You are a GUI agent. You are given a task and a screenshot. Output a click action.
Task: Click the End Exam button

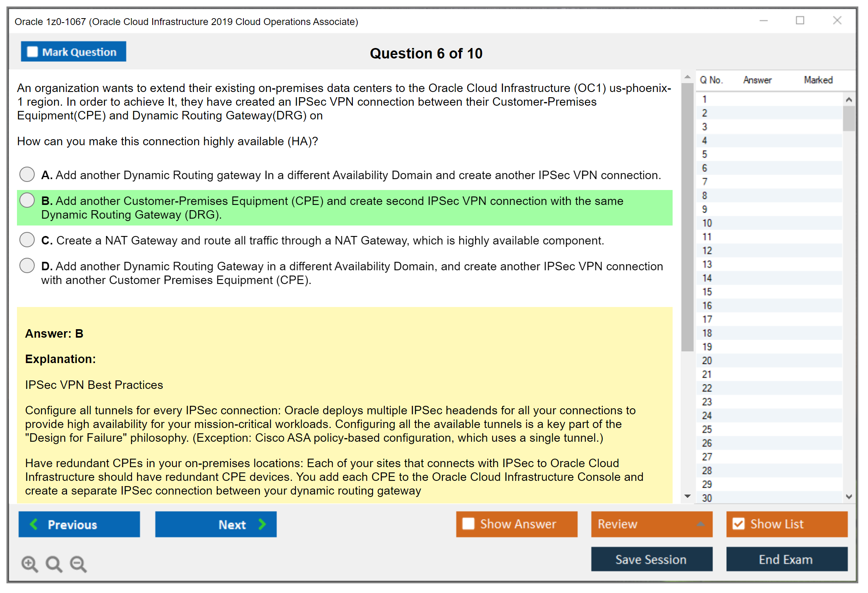tap(786, 559)
